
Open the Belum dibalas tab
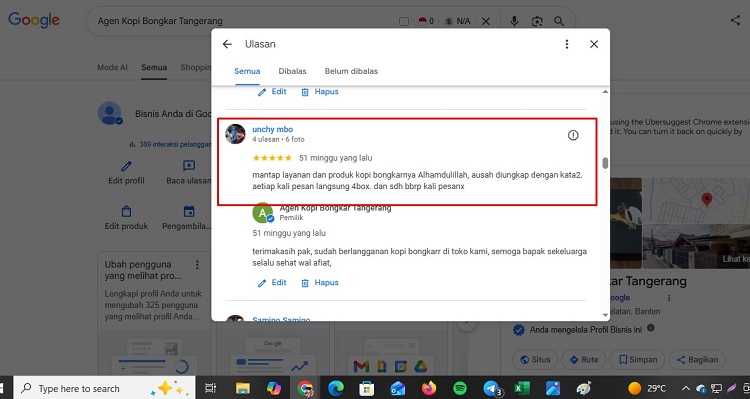click(x=351, y=71)
